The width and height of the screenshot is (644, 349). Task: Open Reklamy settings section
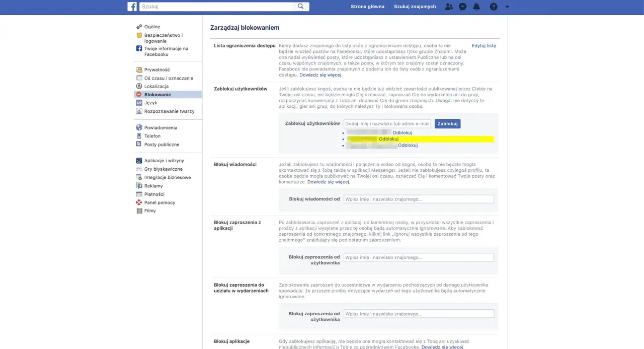[153, 186]
